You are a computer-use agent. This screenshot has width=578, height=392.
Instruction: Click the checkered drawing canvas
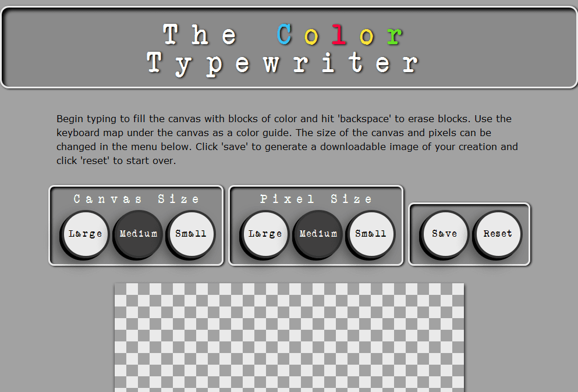coord(289,337)
